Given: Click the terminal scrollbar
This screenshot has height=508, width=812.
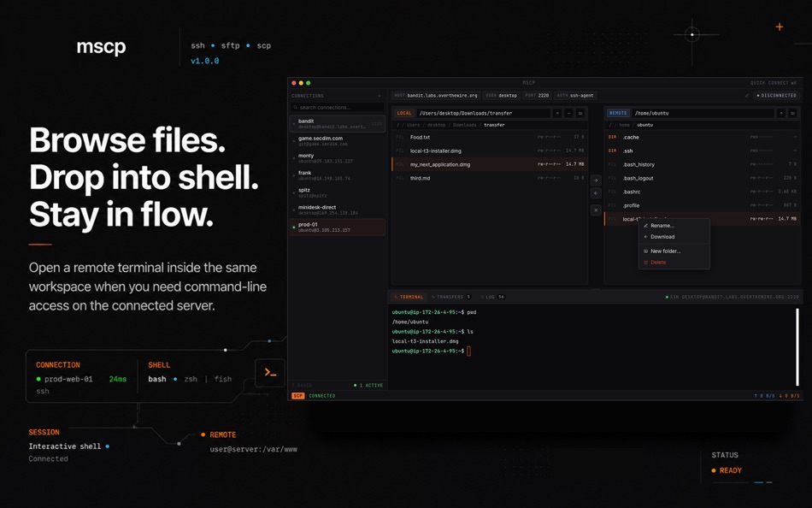Looking at the screenshot, I should tap(797, 346).
